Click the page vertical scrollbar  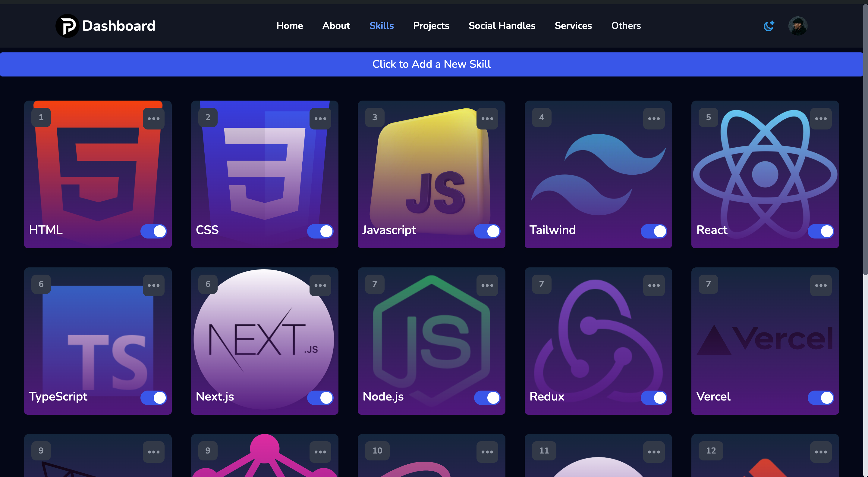tap(865, 140)
